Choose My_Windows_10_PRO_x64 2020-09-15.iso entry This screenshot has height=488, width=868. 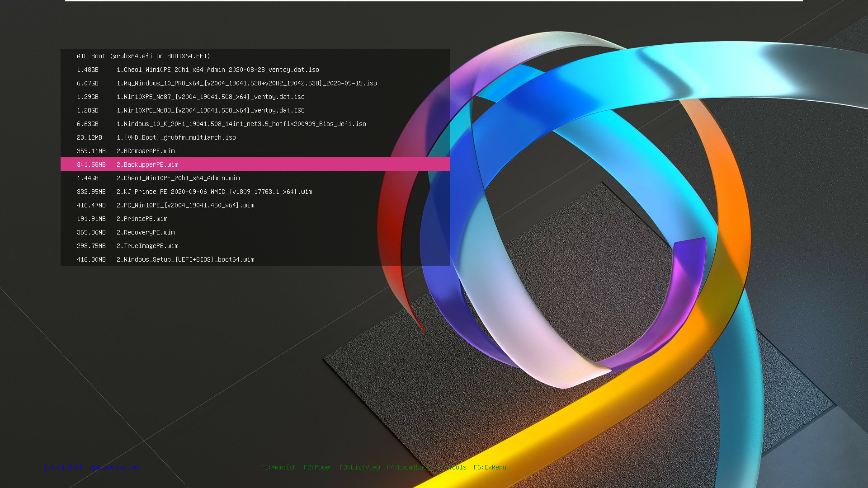(x=255, y=83)
